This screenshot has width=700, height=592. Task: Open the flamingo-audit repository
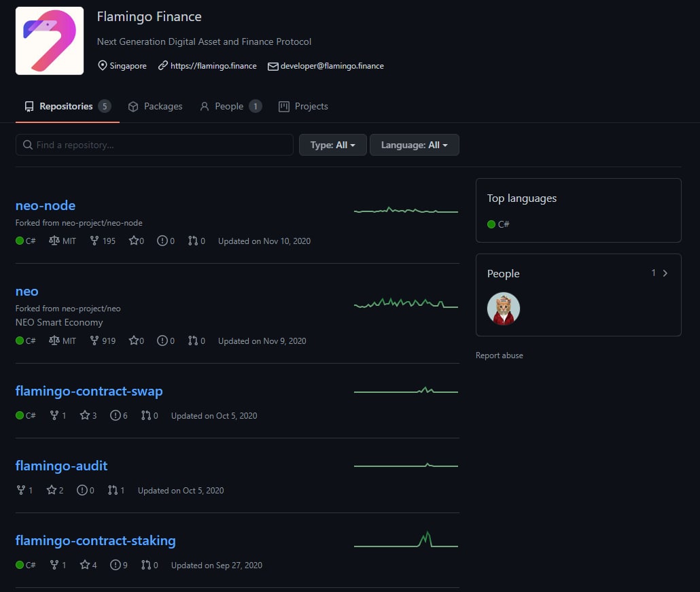[62, 466]
